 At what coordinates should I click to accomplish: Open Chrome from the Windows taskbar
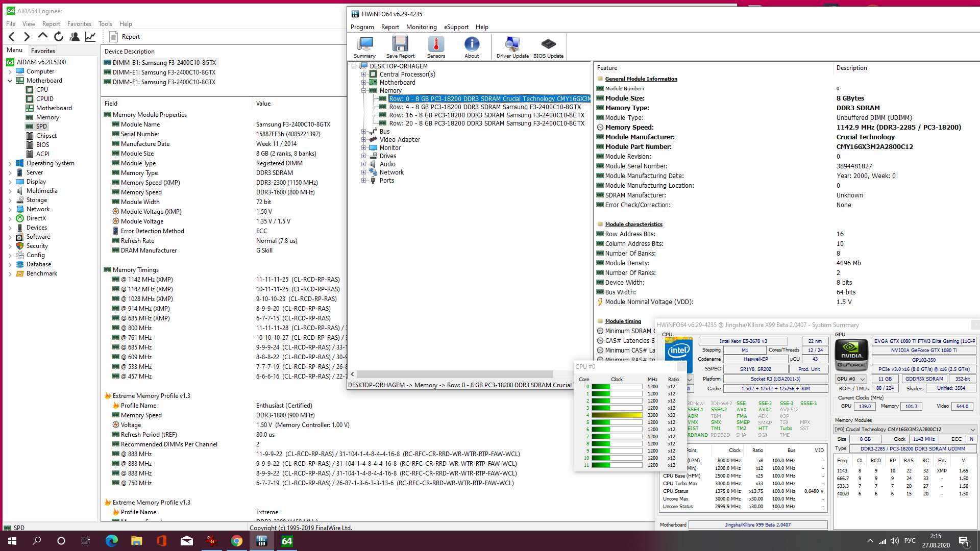point(237,541)
